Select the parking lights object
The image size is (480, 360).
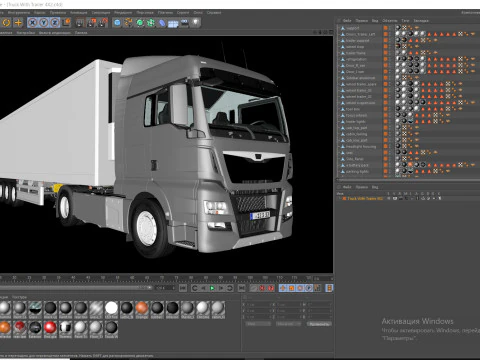pyautogui.click(x=357, y=171)
